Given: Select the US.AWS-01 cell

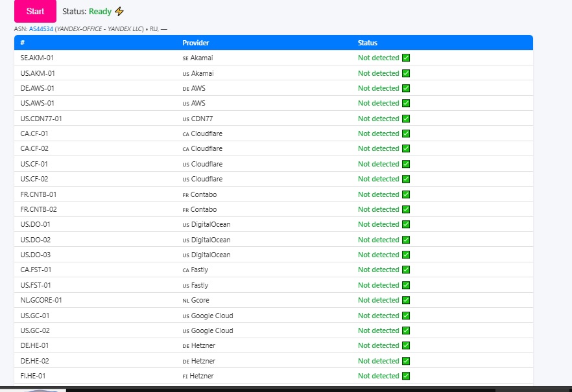Looking at the screenshot, I should [x=37, y=103].
